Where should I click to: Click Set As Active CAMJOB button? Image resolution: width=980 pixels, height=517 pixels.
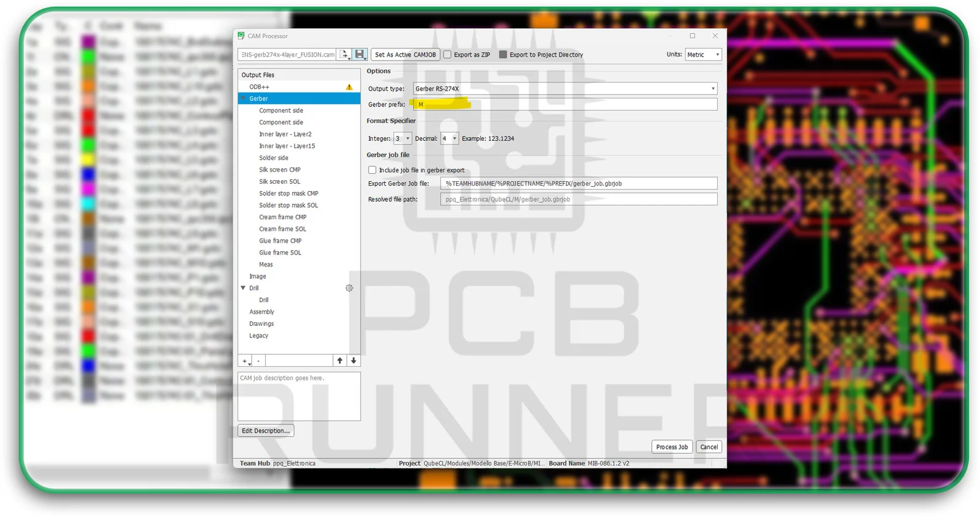click(405, 55)
